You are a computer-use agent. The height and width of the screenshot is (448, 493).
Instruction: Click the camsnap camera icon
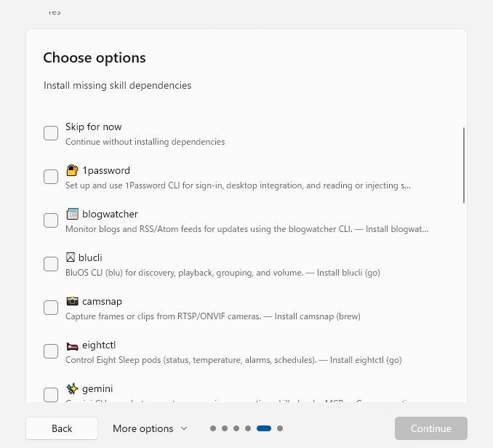72,301
